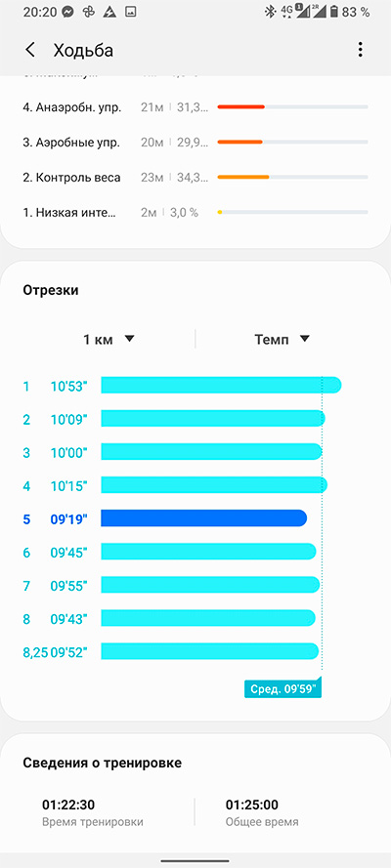Screen dimensions: 391x868
Task: Open the 1 км segment distance dropdown
Action: pyautogui.click(x=109, y=340)
